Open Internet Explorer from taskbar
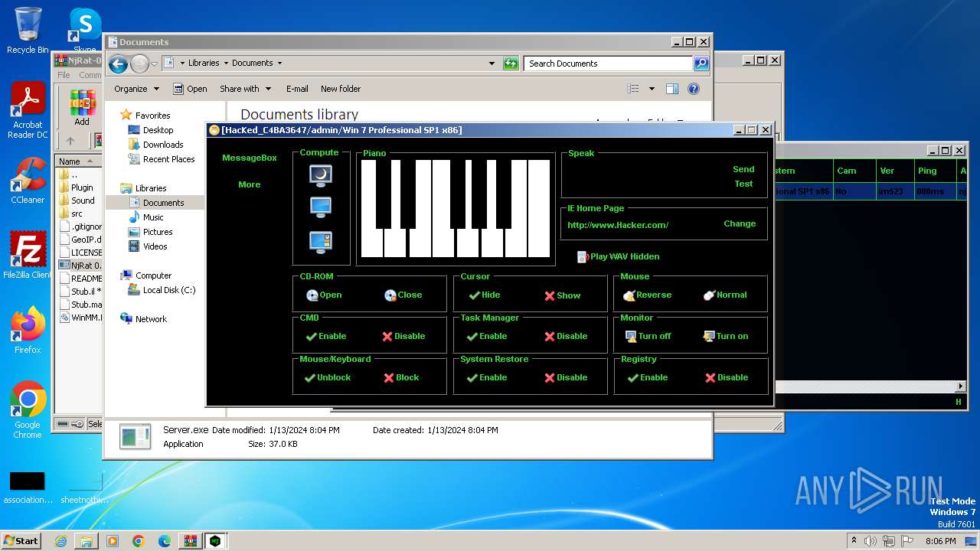Screen dimensions: 980x551 click(x=60, y=541)
